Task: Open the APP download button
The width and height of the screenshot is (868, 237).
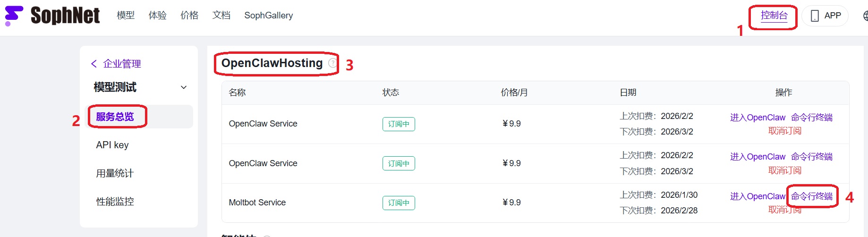Action: point(825,16)
